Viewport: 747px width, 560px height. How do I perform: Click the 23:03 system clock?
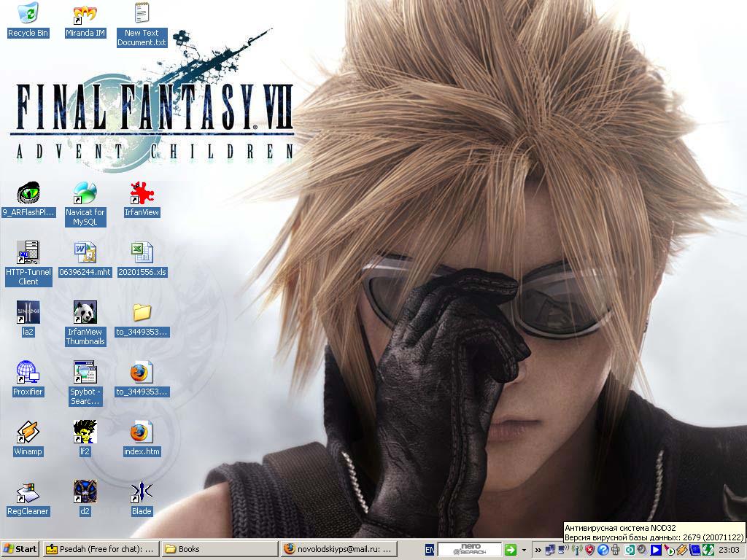point(729,550)
